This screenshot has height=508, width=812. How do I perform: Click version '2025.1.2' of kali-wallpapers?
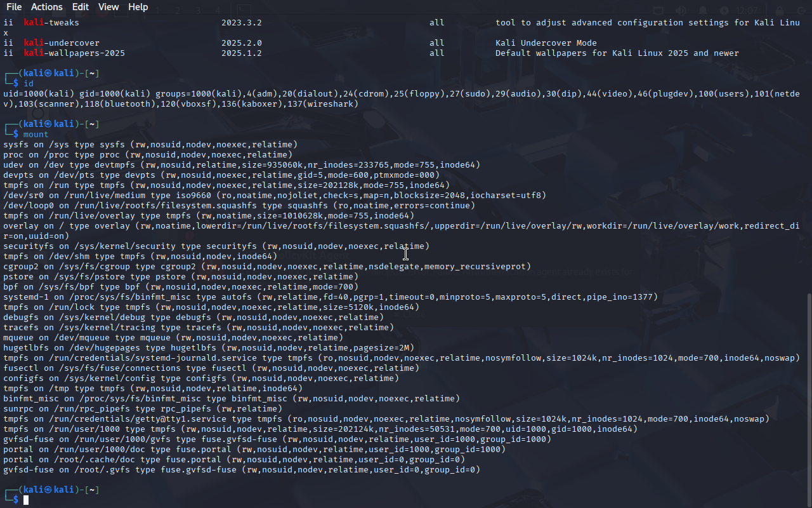click(x=242, y=53)
